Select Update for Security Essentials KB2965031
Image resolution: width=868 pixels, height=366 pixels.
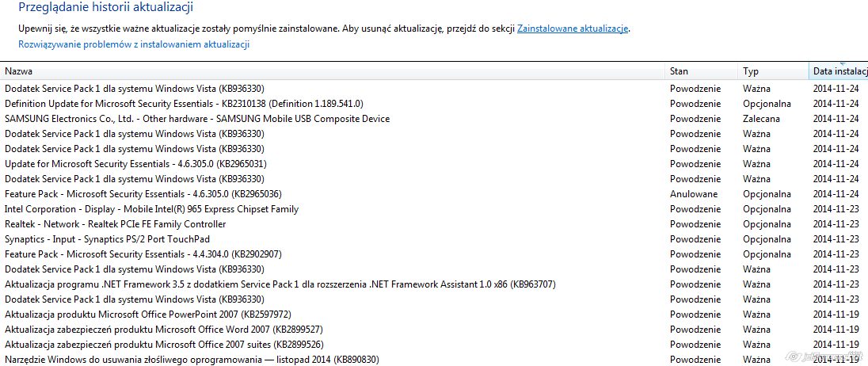point(434,164)
